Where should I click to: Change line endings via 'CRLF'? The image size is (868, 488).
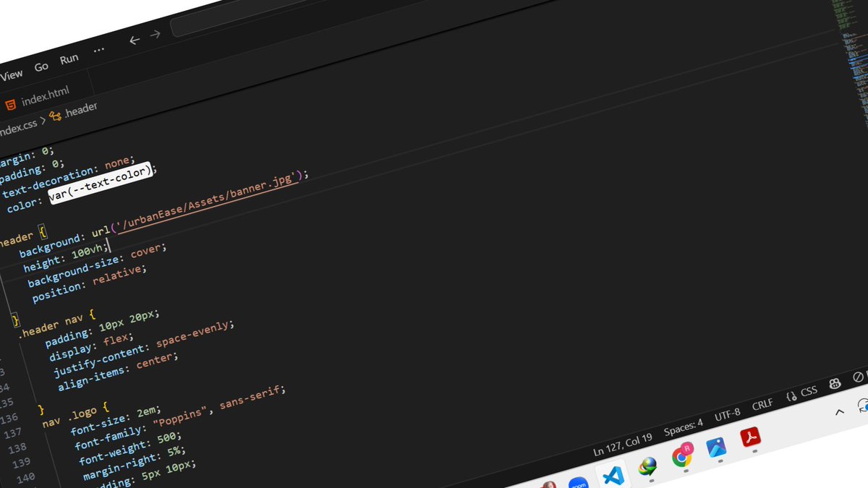[x=762, y=405]
